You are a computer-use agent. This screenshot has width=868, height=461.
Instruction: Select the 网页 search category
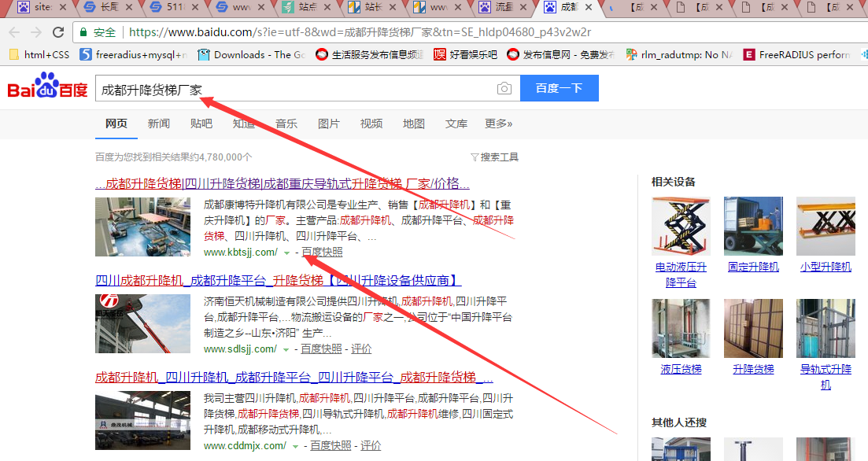click(116, 124)
